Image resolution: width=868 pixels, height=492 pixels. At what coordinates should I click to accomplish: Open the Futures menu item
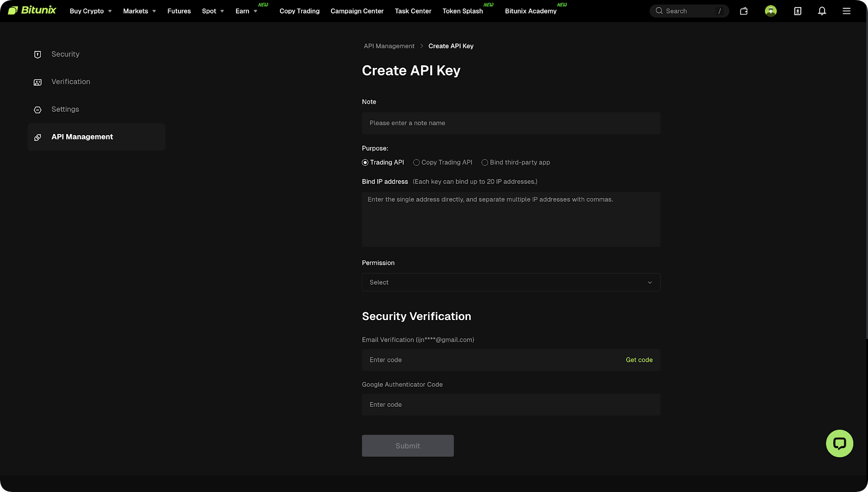179,11
